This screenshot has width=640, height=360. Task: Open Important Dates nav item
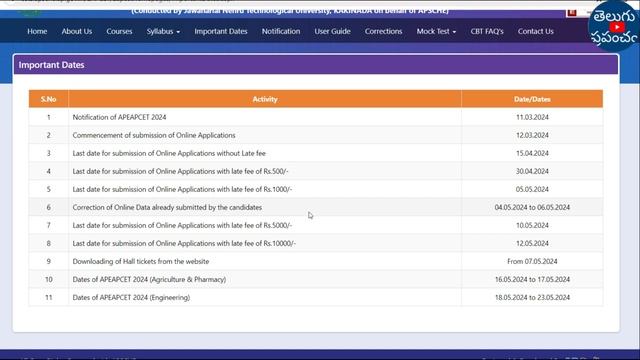point(221,31)
